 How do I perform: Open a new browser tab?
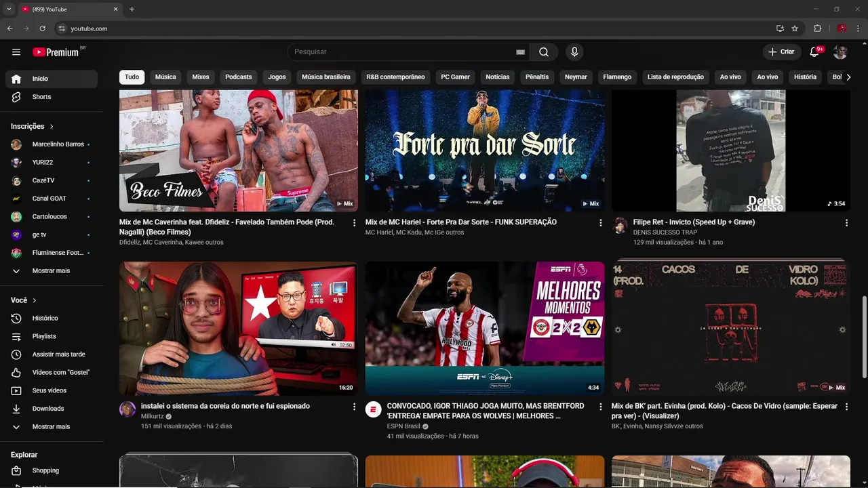[132, 9]
